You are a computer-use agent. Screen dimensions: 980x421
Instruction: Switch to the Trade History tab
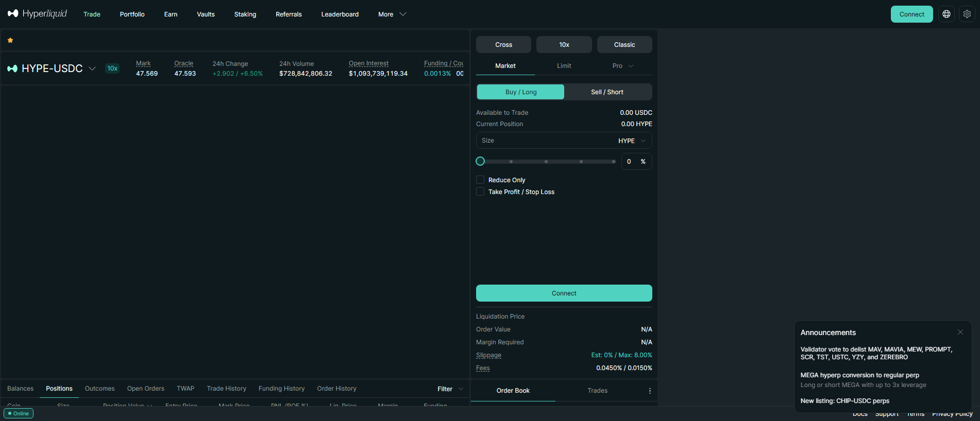227,389
